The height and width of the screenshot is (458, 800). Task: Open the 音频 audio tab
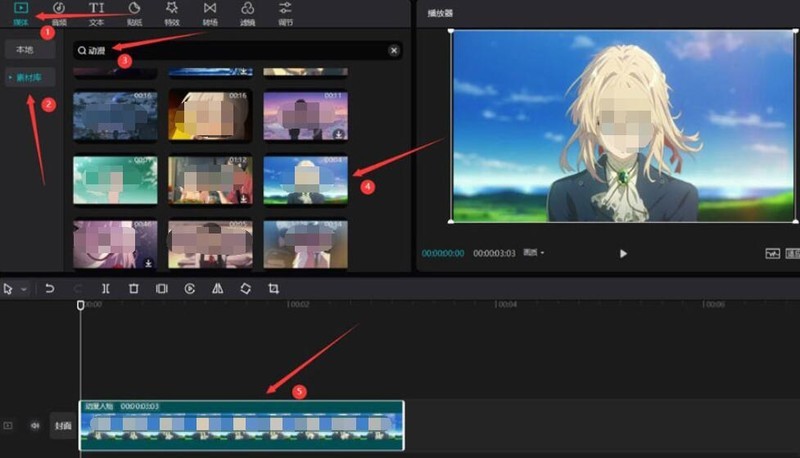tap(59, 12)
